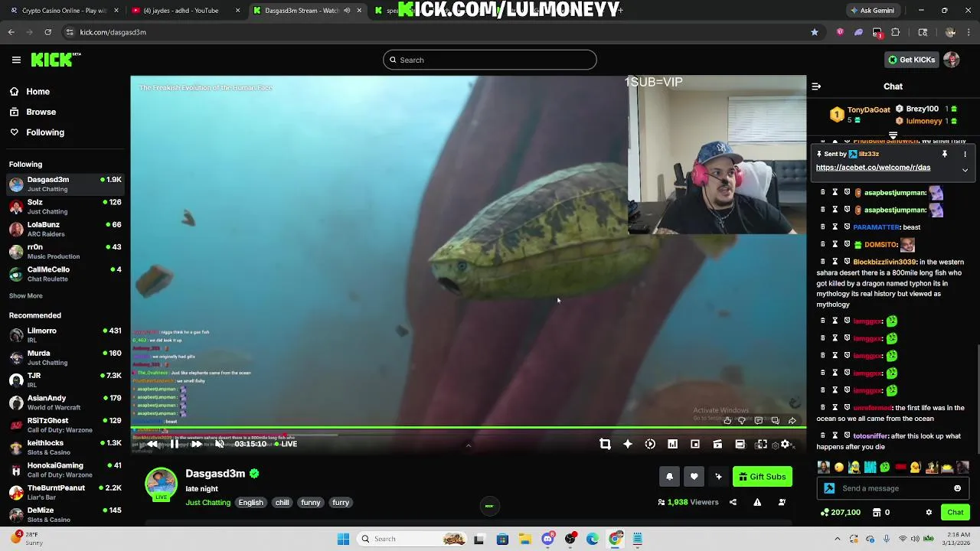Reload the page

[x=47, y=32]
